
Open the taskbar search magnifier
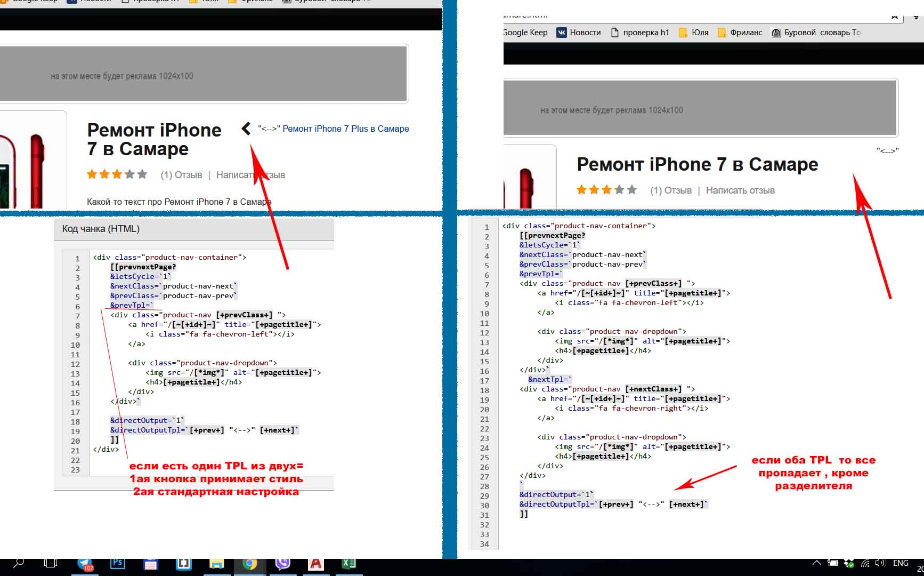[x=19, y=563]
